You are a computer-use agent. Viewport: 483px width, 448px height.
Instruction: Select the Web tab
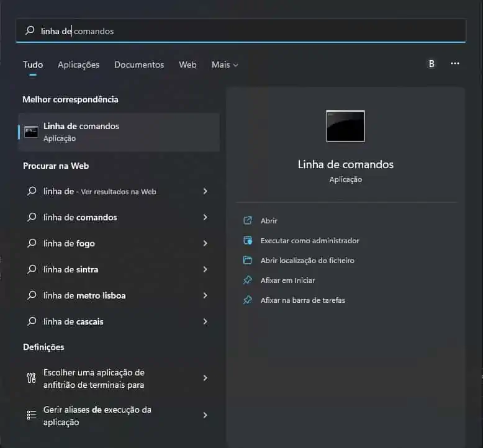click(187, 65)
